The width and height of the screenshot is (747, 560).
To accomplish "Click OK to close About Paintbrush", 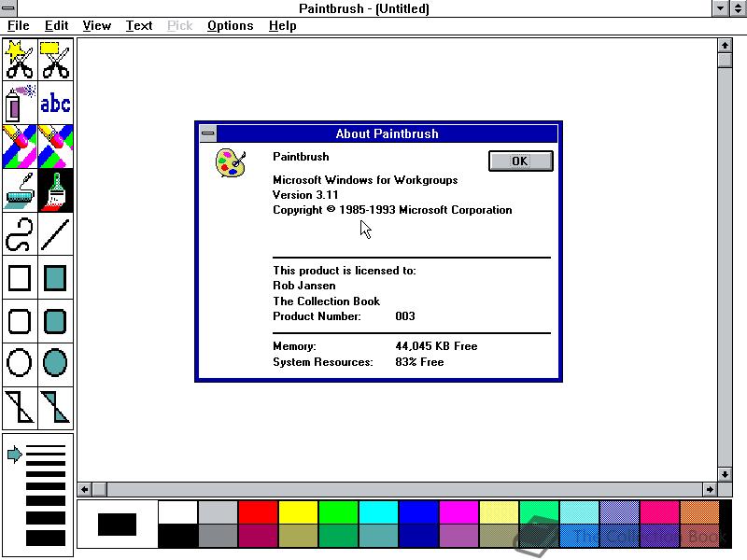I will [x=521, y=161].
